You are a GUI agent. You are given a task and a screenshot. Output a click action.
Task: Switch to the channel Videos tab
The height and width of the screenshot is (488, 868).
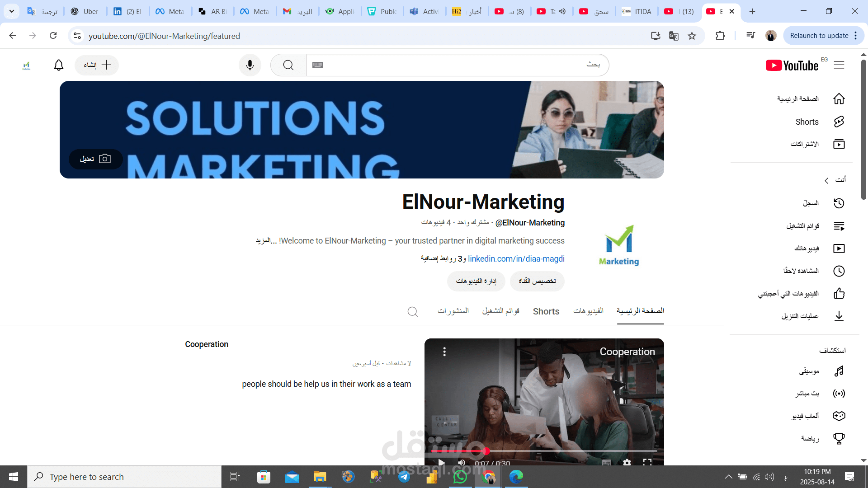pos(589,311)
